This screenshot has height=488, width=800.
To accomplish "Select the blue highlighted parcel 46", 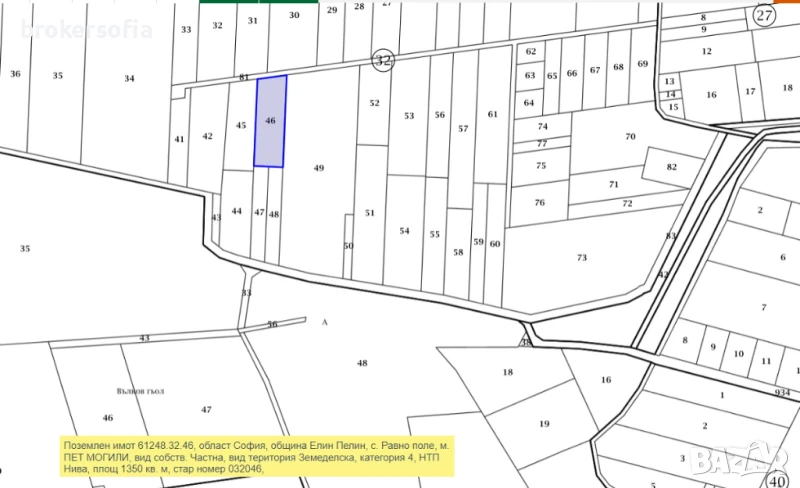I will (x=270, y=121).
